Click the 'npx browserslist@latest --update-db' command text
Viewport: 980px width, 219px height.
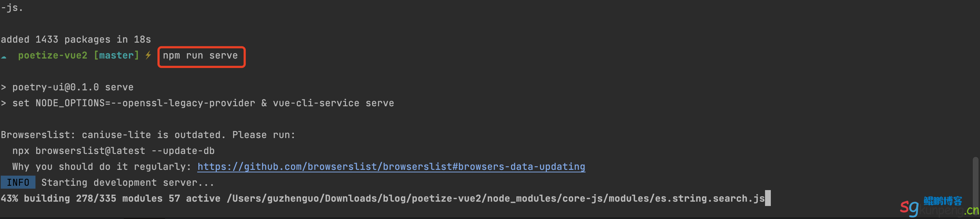[113, 151]
